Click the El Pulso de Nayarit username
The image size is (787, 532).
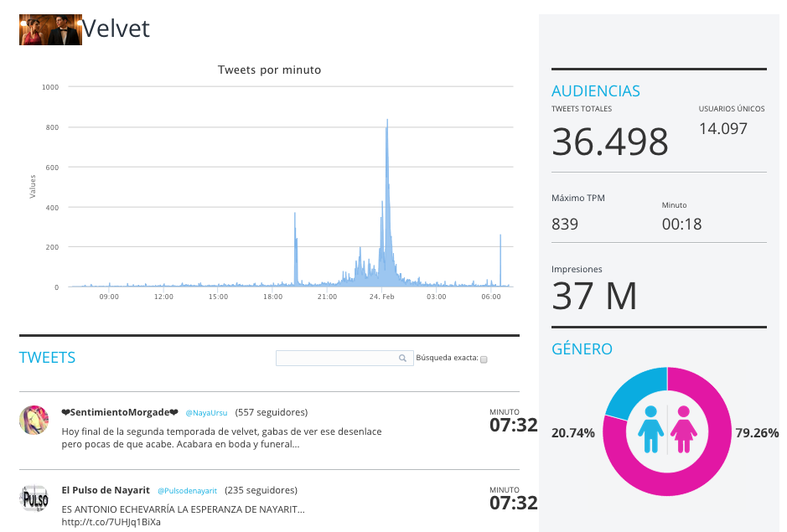106,490
